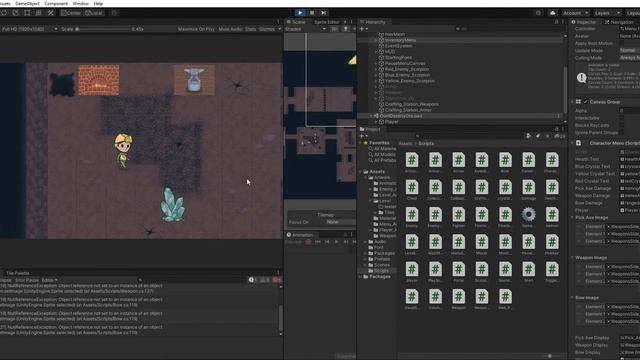
Task: Click the Project panel create plus button
Action: tap(363, 136)
